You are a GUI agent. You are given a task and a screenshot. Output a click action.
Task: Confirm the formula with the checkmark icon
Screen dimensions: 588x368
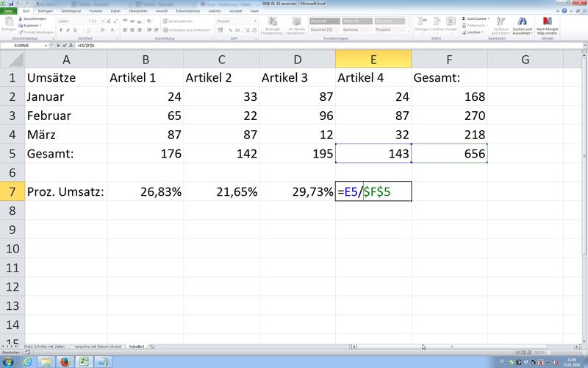point(64,46)
